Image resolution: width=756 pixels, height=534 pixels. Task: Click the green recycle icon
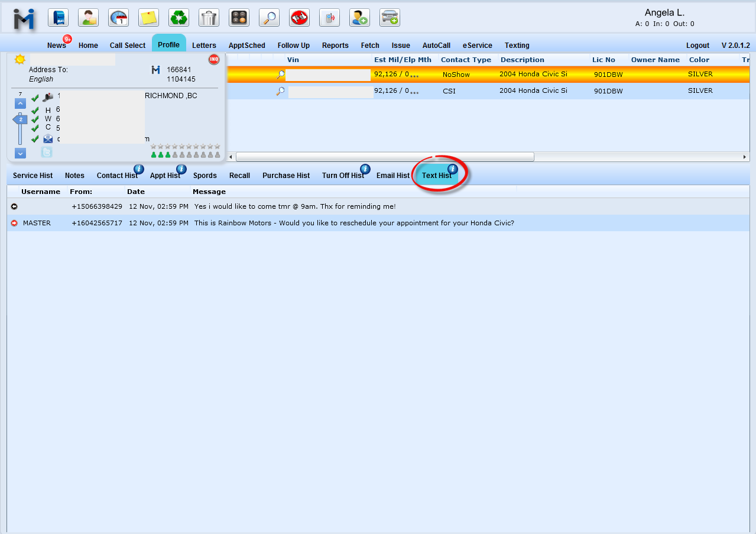click(179, 18)
